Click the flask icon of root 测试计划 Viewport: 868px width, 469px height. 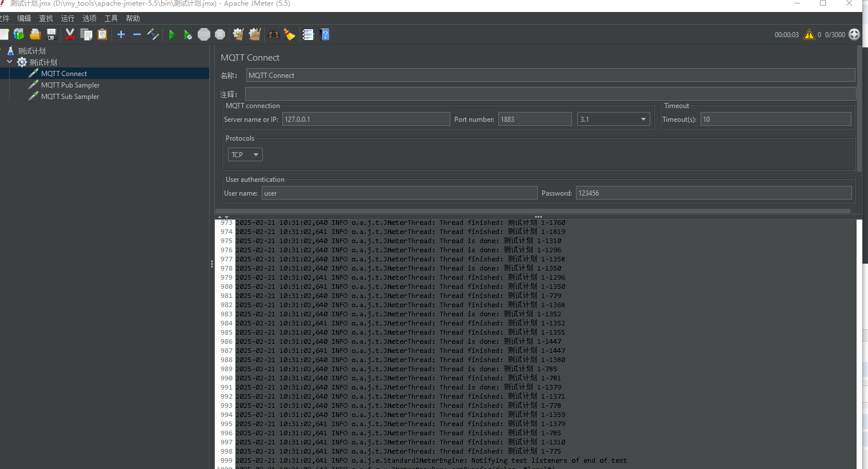(10, 51)
